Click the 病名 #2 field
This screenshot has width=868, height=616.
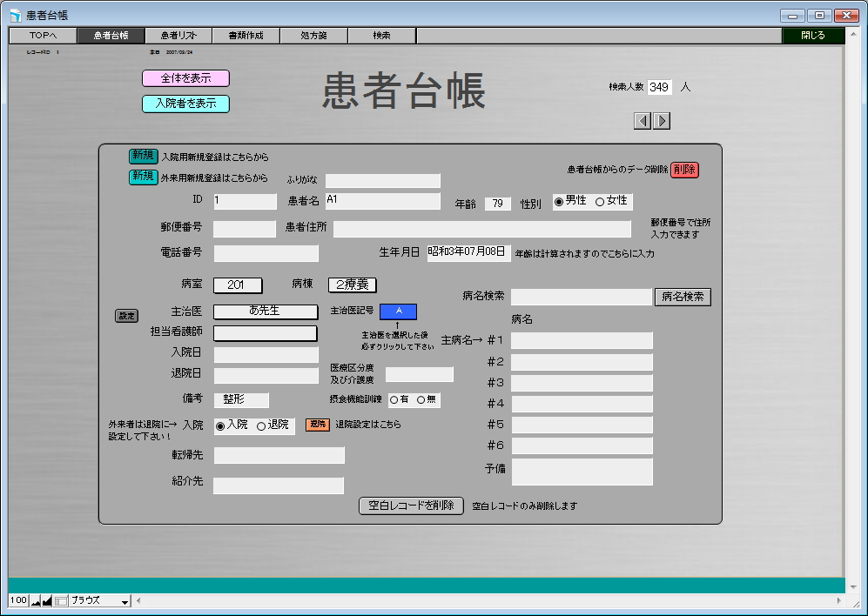(x=582, y=362)
